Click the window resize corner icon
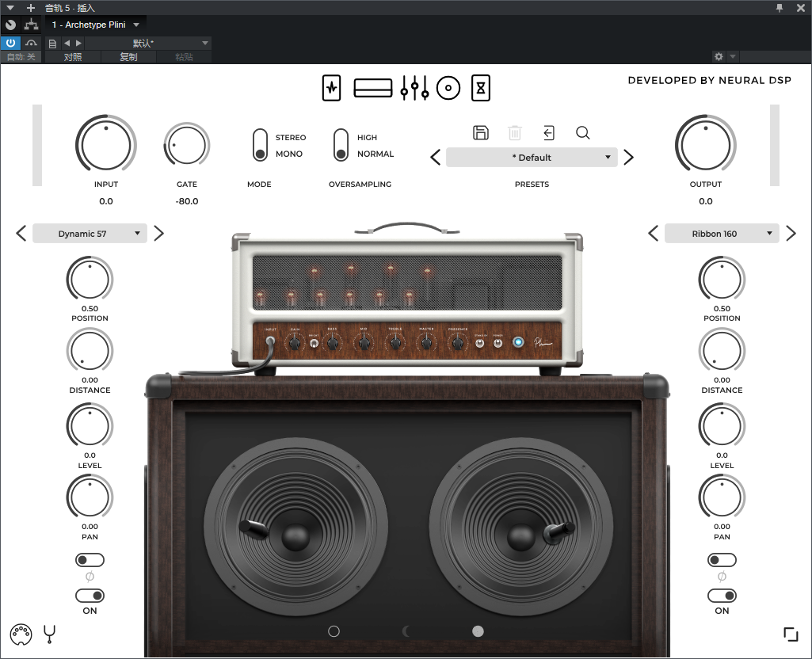The height and width of the screenshot is (659, 812). [791, 634]
